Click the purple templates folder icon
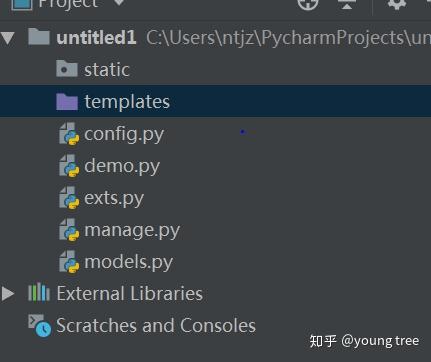 pyautogui.click(x=67, y=102)
